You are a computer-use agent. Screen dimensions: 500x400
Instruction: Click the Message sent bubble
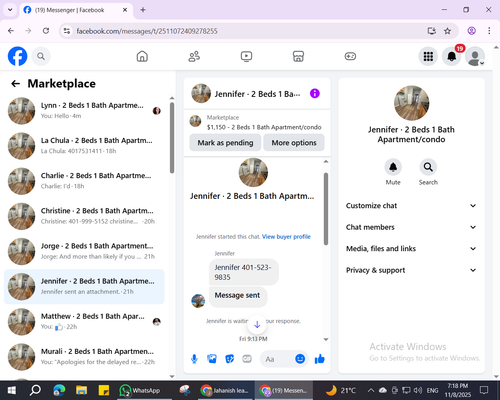(237, 296)
